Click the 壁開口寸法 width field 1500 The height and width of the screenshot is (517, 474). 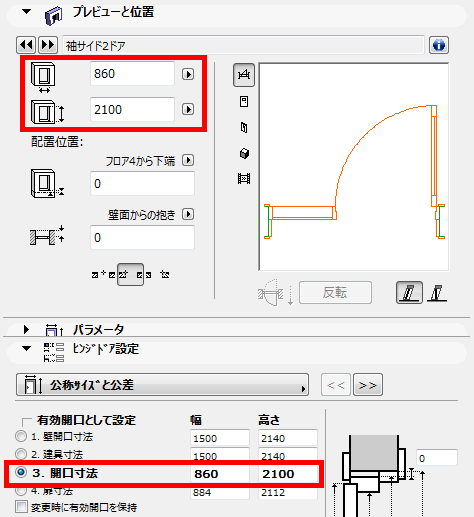click(220, 438)
